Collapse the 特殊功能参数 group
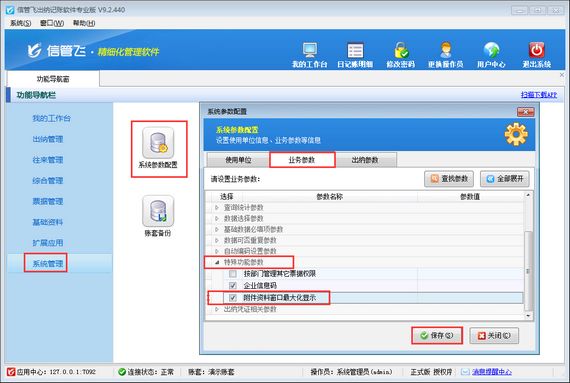570x383 pixels. coord(217,262)
